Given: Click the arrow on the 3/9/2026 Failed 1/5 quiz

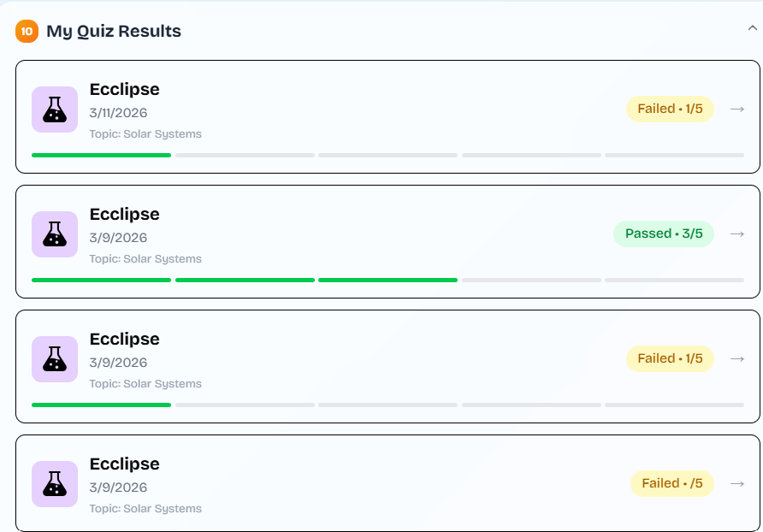Looking at the screenshot, I should tap(737, 358).
